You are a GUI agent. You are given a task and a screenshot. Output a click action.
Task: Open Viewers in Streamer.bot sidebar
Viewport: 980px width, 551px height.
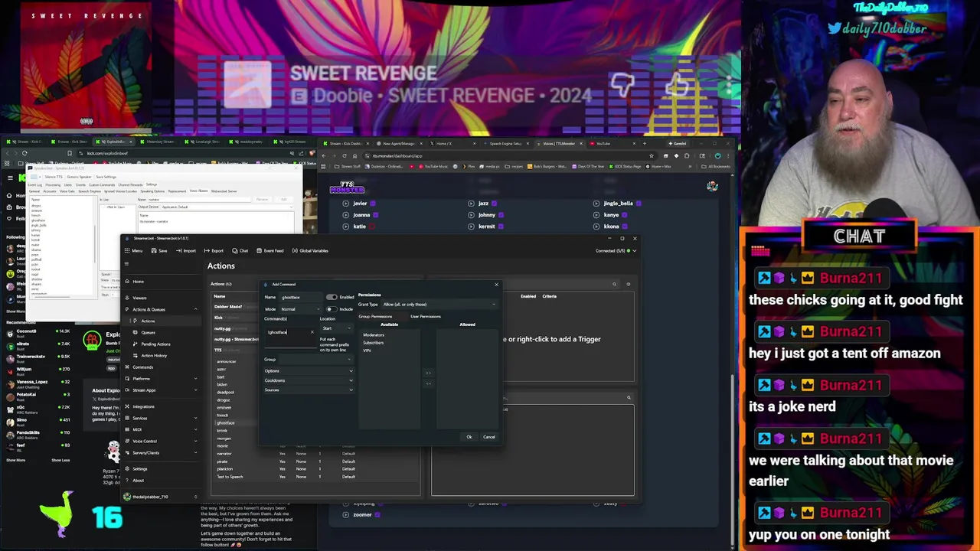pos(139,298)
